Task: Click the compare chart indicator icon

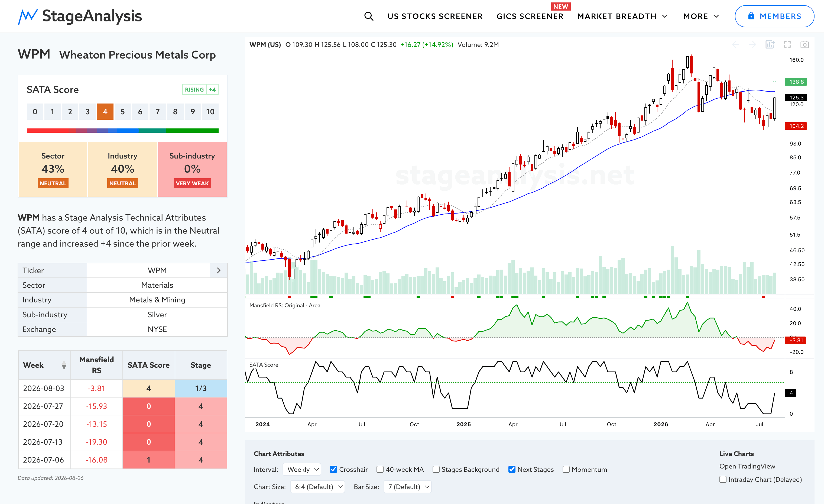Action: coord(770,44)
